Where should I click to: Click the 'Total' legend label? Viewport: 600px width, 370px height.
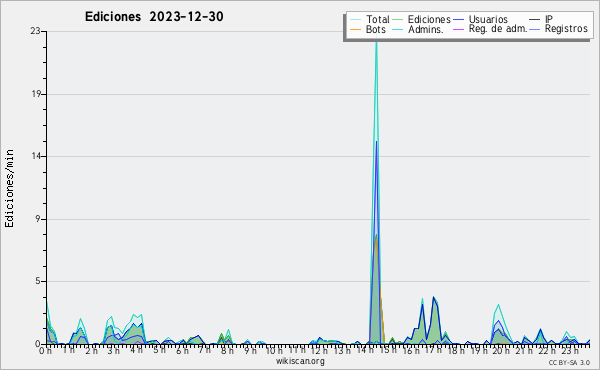pos(378,19)
